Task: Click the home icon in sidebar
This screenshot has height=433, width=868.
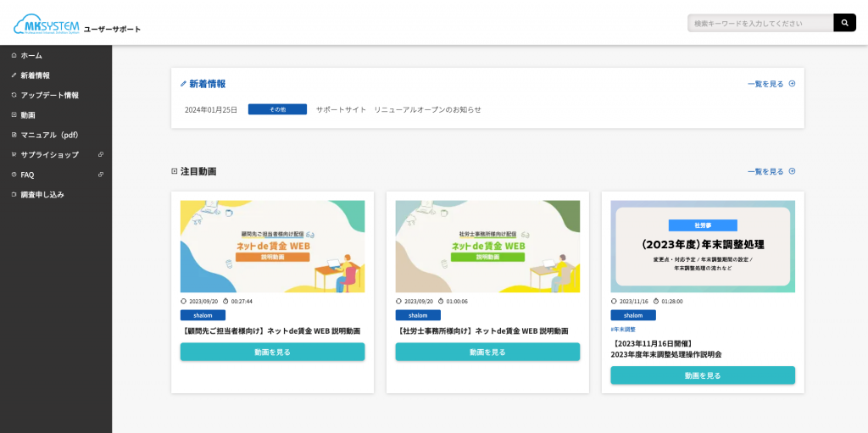Action: (14, 55)
